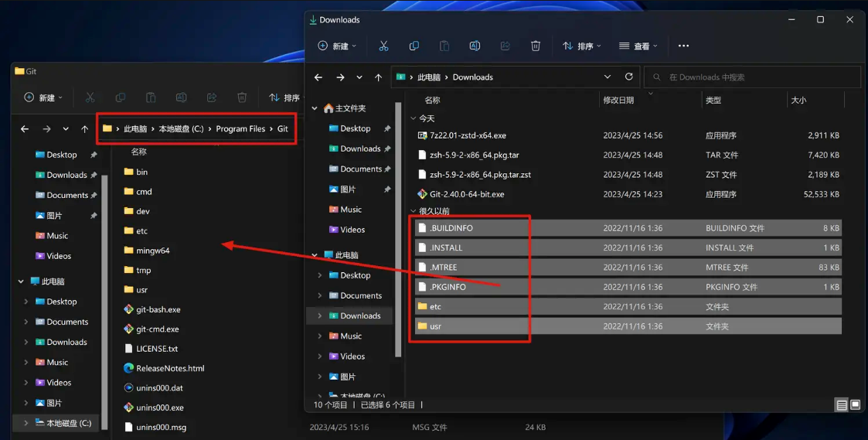
Task: Click the Delete trash icon in Downloads window
Action: click(536, 46)
